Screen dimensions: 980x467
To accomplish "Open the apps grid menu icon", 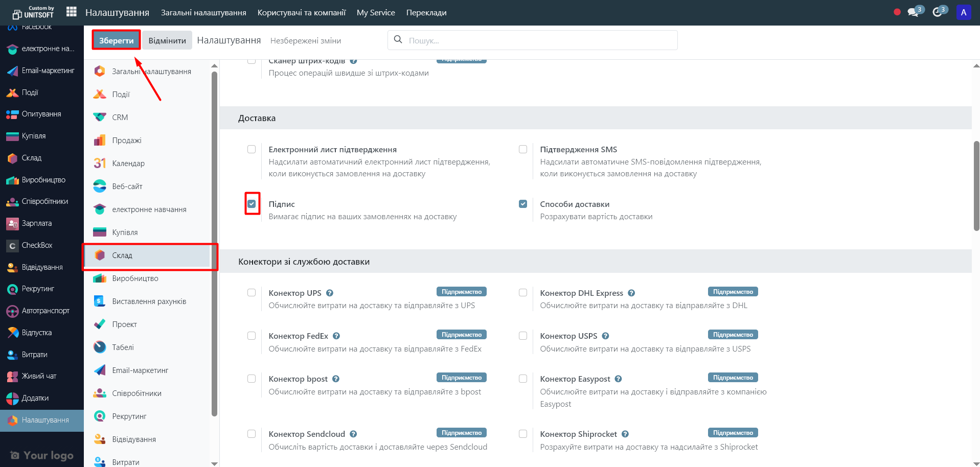I will tap(72, 12).
